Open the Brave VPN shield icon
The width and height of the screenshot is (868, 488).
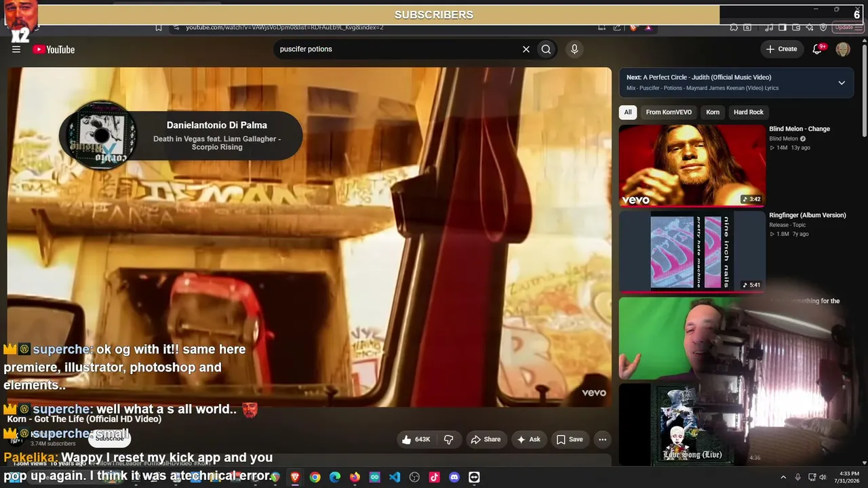[x=823, y=27]
